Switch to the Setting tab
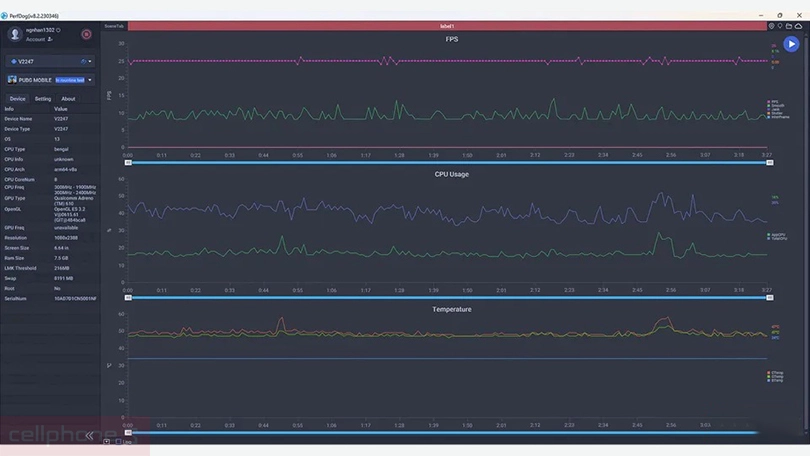810x456 pixels. (43, 99)
